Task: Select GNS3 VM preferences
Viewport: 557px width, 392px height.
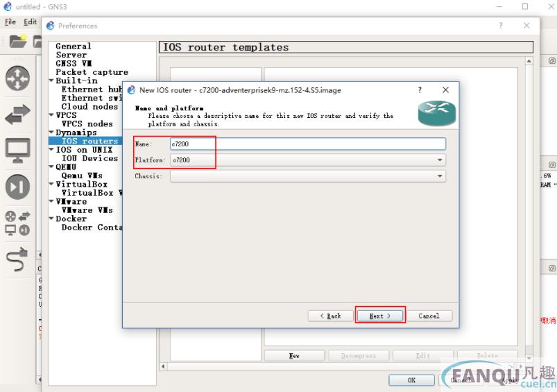Action: (x=74, y=63)
